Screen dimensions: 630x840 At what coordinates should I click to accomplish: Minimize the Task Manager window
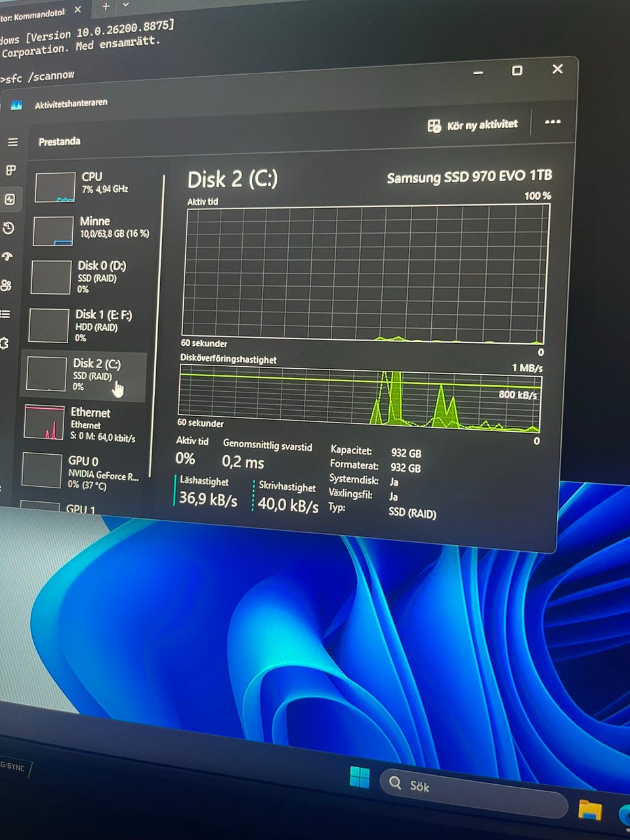478,72
